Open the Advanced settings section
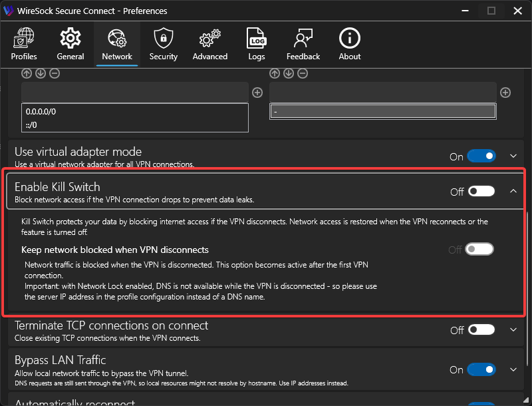 point(210,44)
